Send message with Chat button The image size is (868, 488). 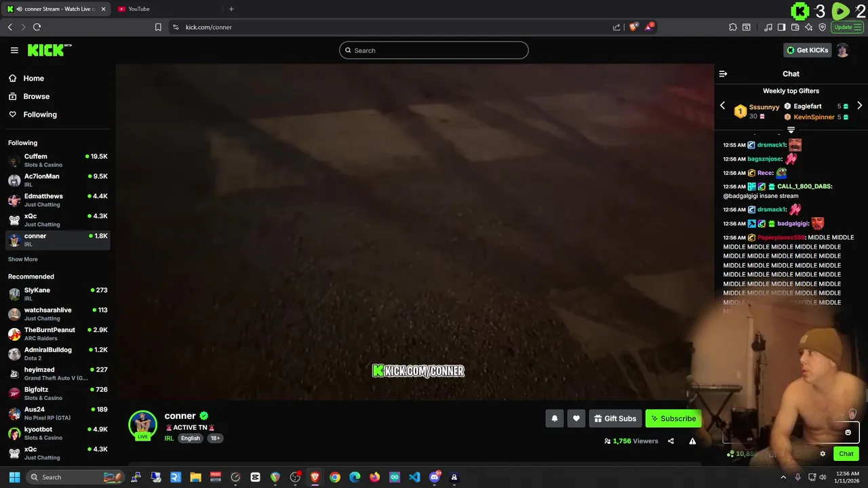(846, 454)
